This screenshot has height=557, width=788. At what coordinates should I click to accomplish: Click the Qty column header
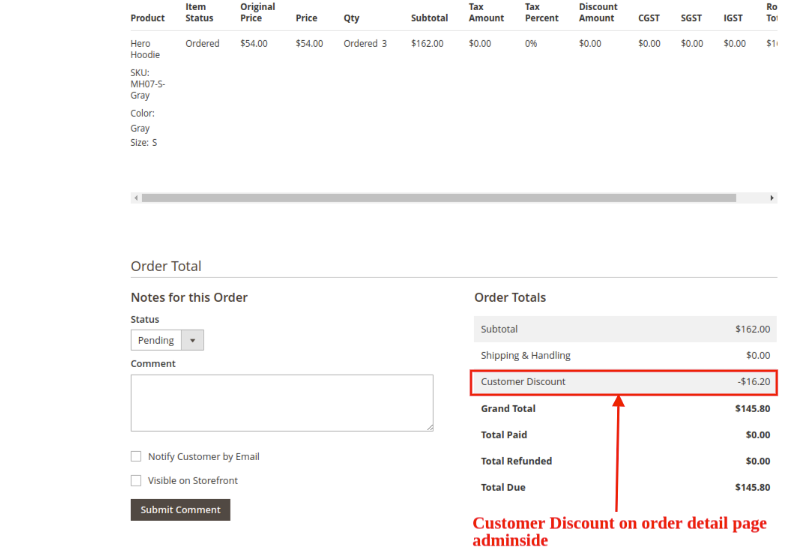[x=351, y=18]
